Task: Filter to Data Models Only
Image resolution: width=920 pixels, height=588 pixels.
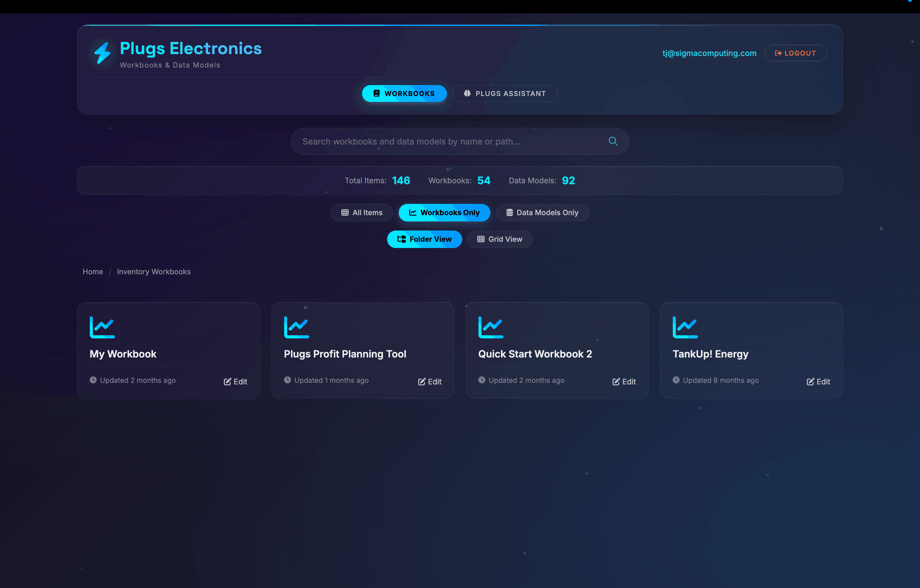Action: pyautogui.click(x=542, y=213)
